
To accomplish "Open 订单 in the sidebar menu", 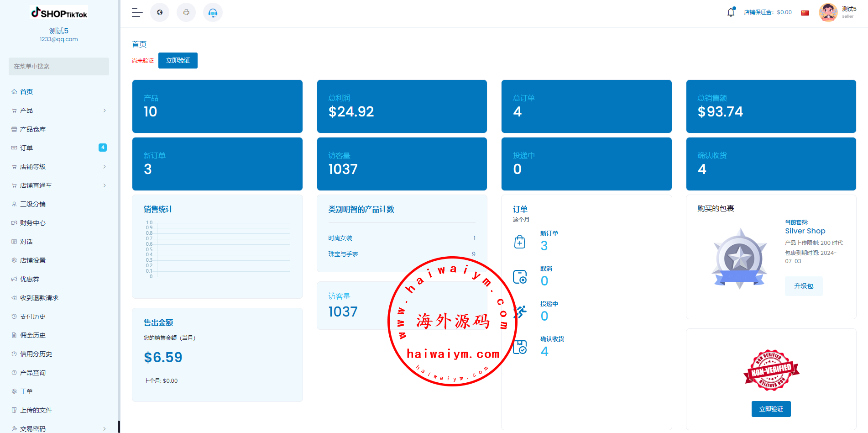I will pyautogui.click(x=26, y=148).
